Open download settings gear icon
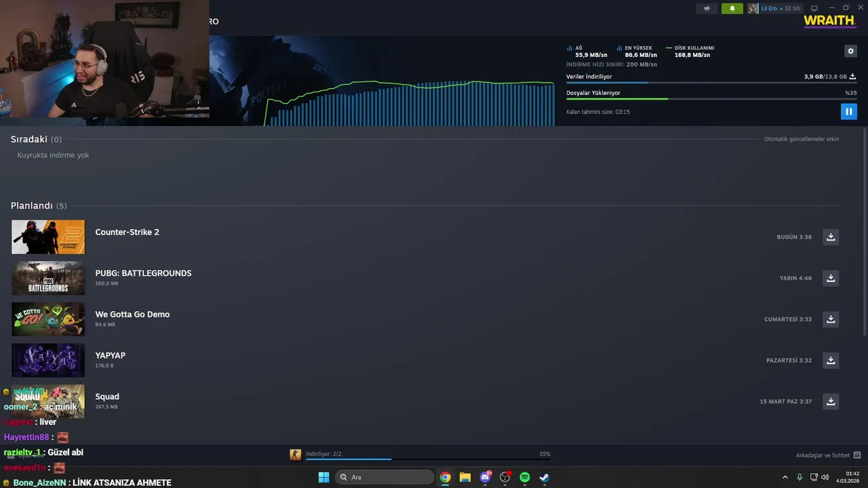The height and width of the screenshot is (488, 868). [850, 51]
